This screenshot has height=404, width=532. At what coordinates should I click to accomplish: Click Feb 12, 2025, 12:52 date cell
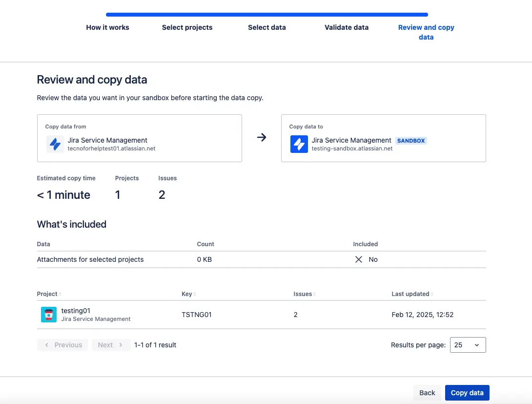(422, 315)
